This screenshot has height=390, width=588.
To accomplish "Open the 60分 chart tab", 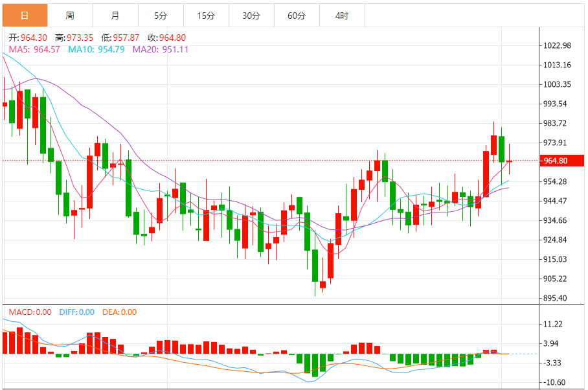I will tap(297, 16).
